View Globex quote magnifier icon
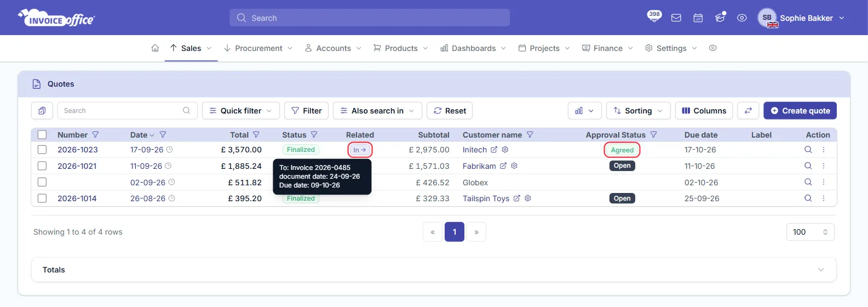This screenshot has height=307, width=868. 808,182
